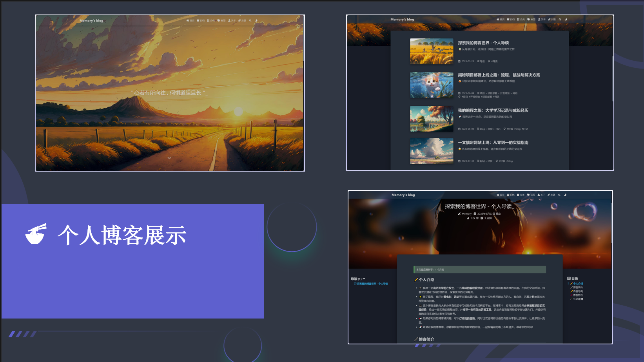Viewport: 644px width, 362px height.
Task: Open 标签 tags nav in sunset hero screenshot
Action: 221,20
